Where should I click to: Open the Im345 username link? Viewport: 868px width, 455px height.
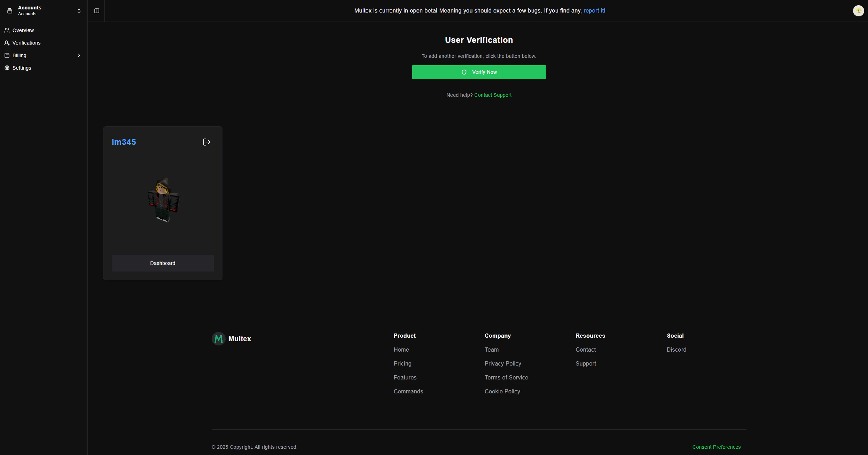124,142
